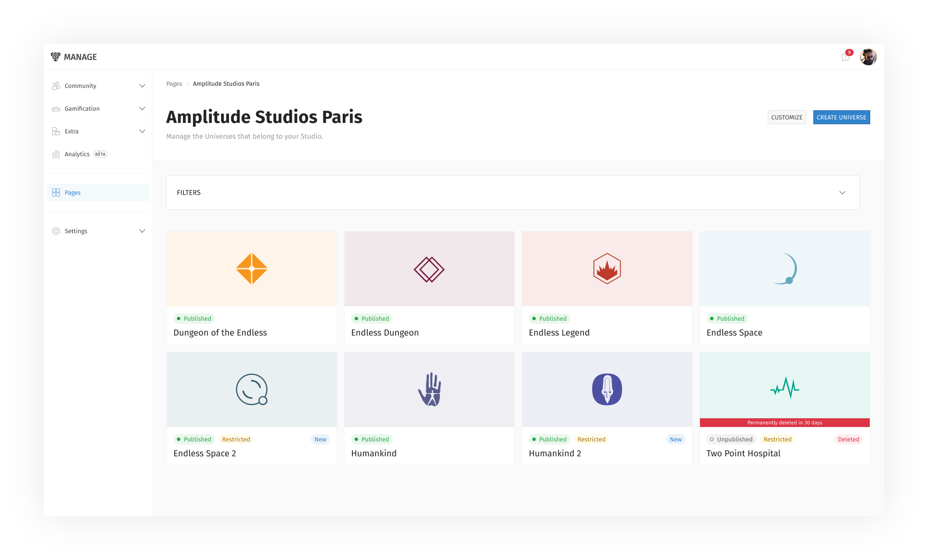The image size is (928, 560).
Task: Click the Pages grid icon
Action: [x=56, y=192]
